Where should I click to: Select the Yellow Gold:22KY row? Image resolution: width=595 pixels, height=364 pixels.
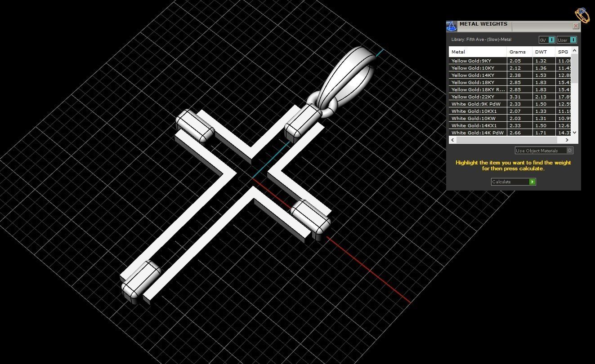(510, 97)
